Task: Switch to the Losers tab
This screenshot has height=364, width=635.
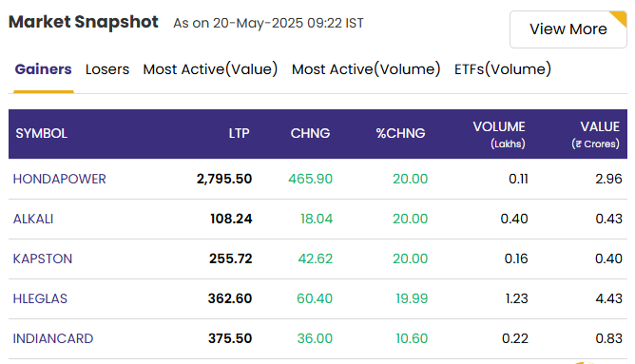Action: (x=107, y=69)
